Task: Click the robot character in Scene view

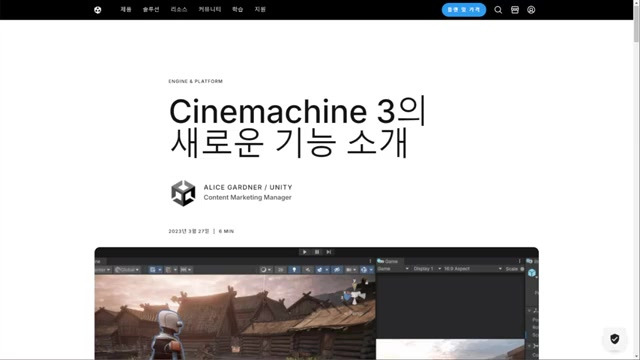Action: click(168, 336)
